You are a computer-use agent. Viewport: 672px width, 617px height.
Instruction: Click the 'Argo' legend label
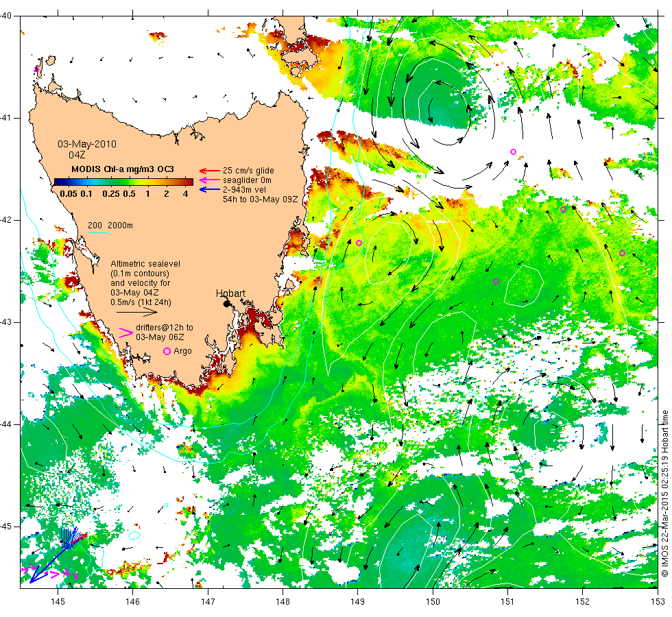[x=182, y=351]
